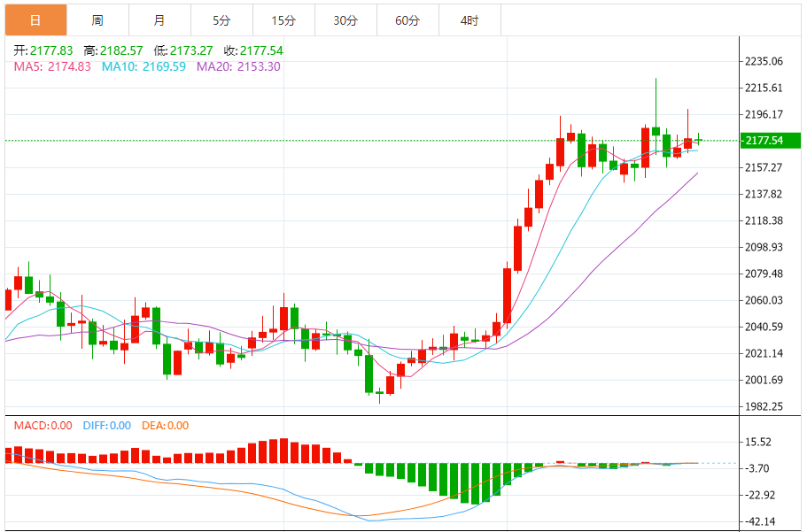Click the DIFF:0.00 indicator label
The height and width of the screenshot is (532, 807).
coord(107,426)
